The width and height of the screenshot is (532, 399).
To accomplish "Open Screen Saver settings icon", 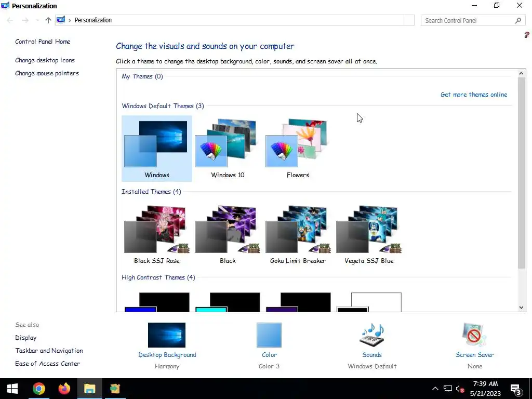I will (x=474, y=335).
